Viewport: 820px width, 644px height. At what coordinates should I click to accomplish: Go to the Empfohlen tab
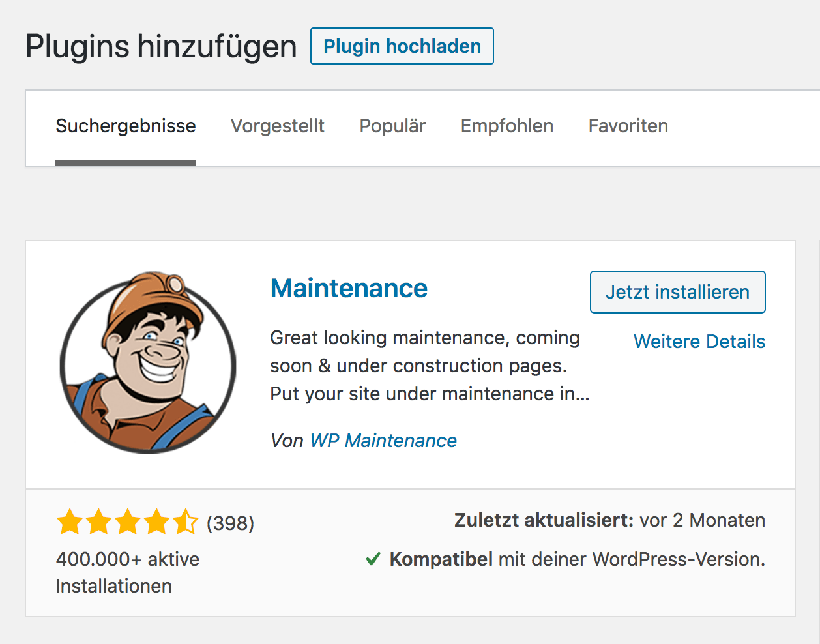coord(507,126)
